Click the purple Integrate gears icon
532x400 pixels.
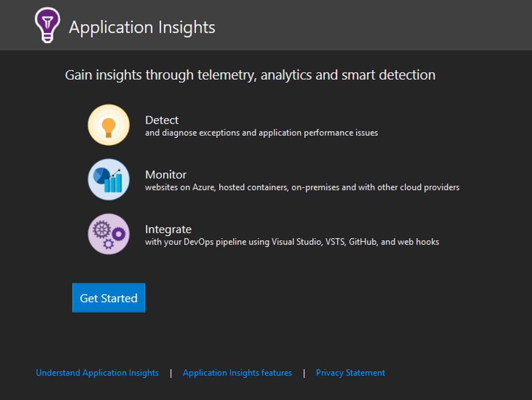[109, 234]
